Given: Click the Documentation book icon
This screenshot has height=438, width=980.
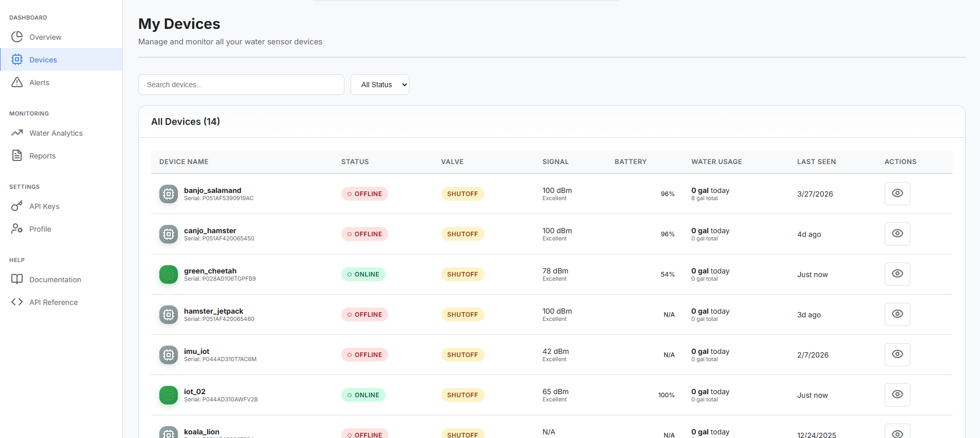Looking at the screenshot, I should [17, 279].
